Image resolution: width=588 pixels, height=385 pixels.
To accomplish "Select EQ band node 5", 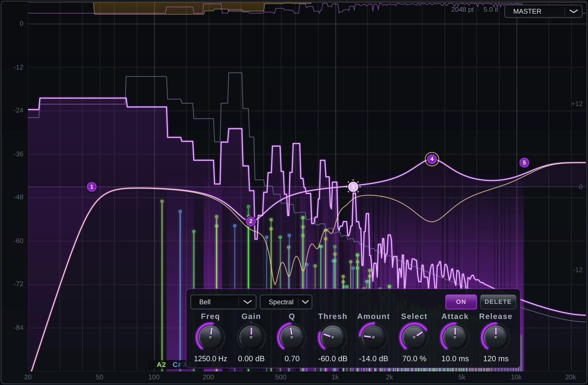I will (524, 163).
